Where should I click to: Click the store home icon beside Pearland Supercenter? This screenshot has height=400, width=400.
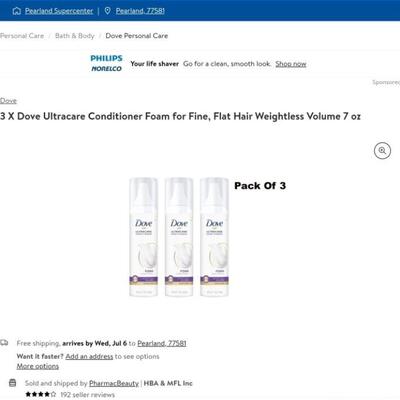point(16,11)
